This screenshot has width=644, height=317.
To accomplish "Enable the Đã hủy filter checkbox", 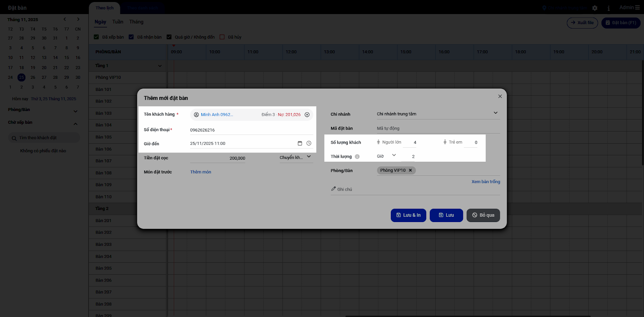I will point(222,37).
